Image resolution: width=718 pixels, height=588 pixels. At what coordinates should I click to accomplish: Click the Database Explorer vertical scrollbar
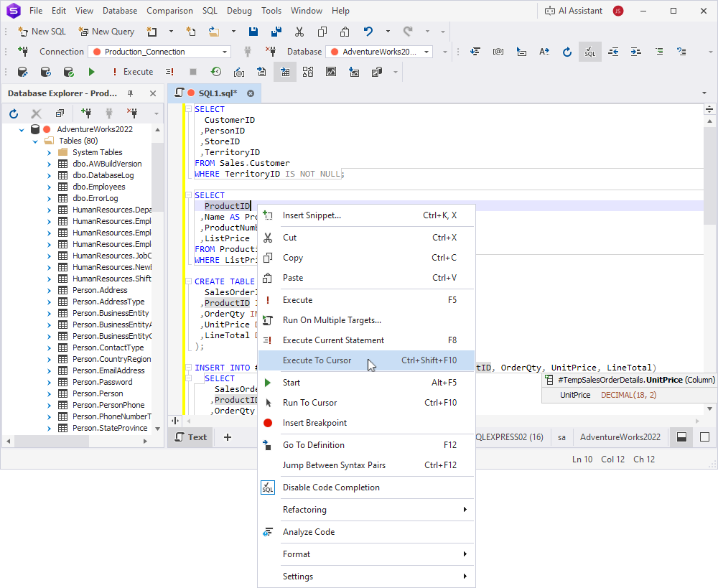pyautogui.click(x=157, y=176)
